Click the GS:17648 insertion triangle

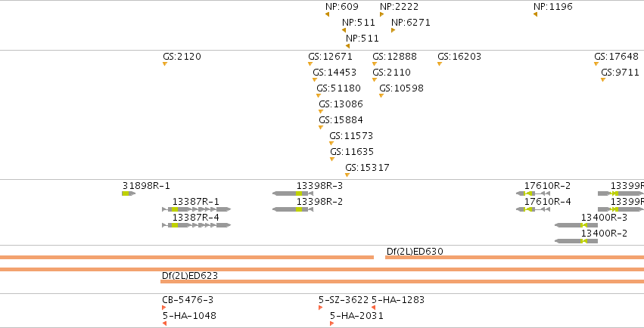coord(596,64)
